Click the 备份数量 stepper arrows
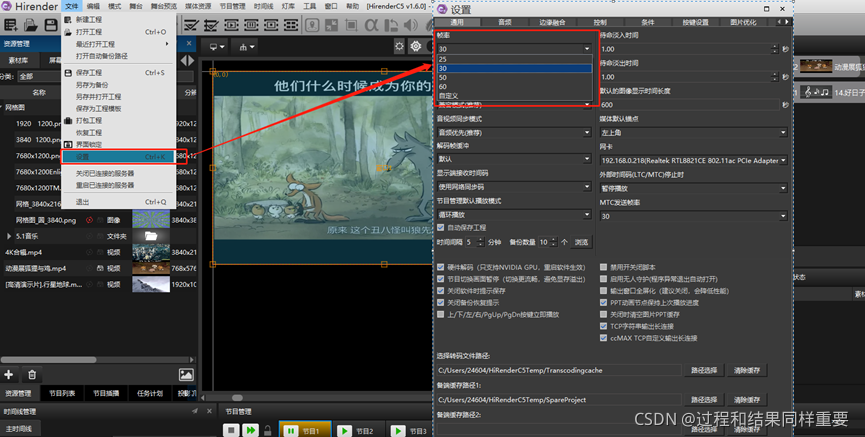The height and width of the screenshot is (437, 865). point(554,242)
